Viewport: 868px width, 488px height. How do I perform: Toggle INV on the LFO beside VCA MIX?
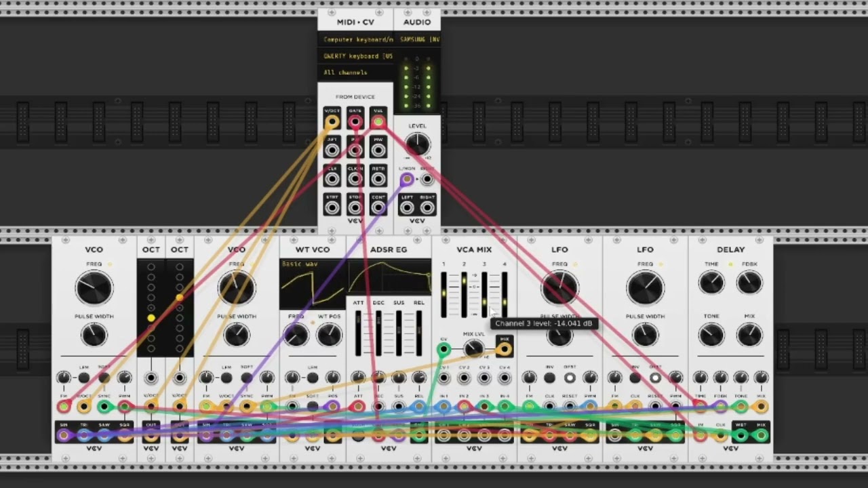(549, 378)
